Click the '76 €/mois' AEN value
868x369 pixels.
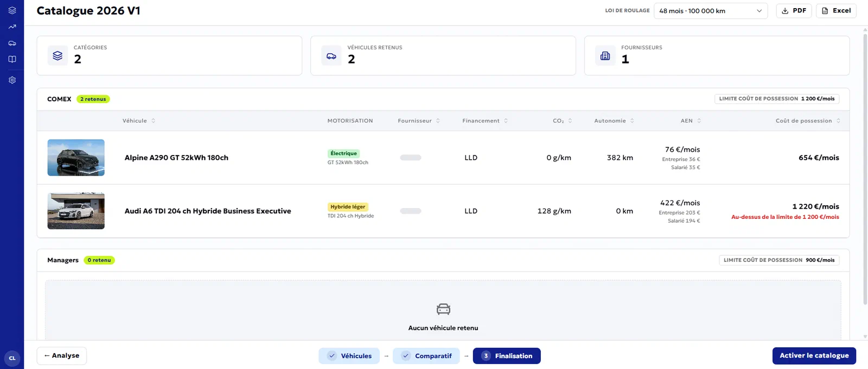click(682, 150)
